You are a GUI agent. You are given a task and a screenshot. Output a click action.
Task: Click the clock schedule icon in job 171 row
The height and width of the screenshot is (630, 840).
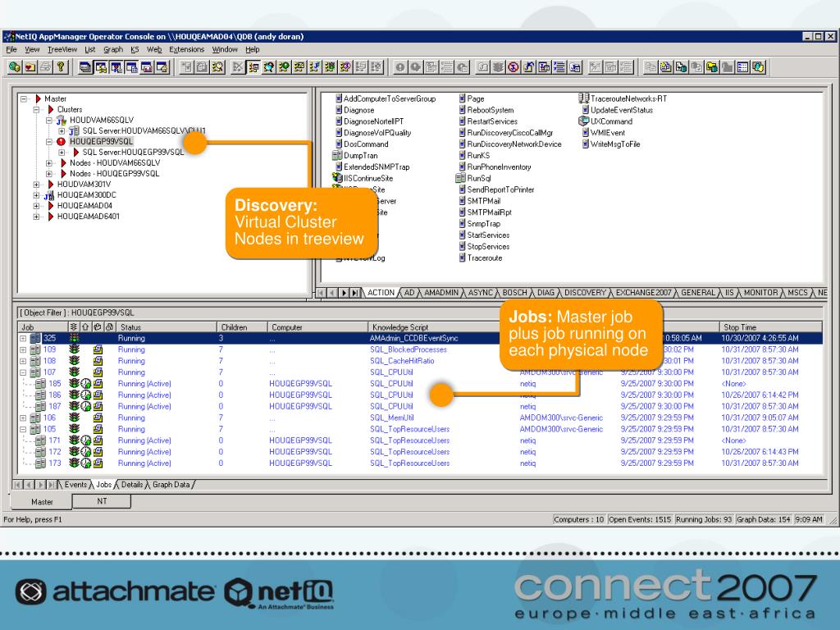pyautogui.click(x=85, y=441)
